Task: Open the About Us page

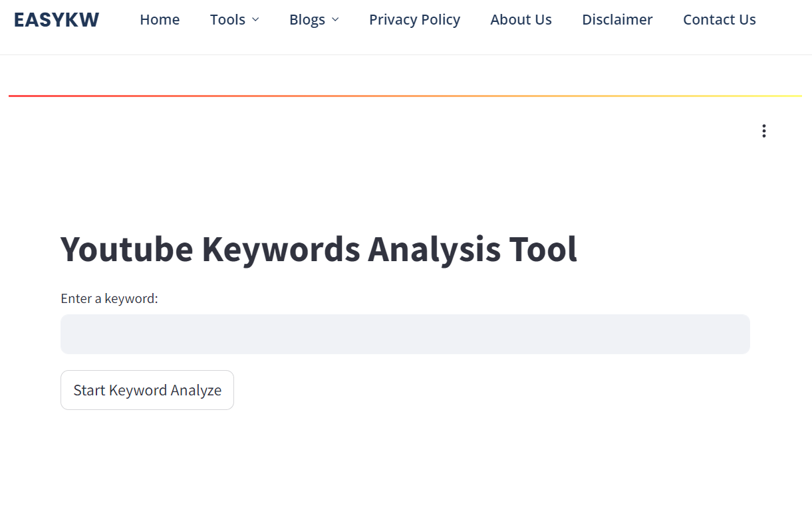Action: point(521,20)
